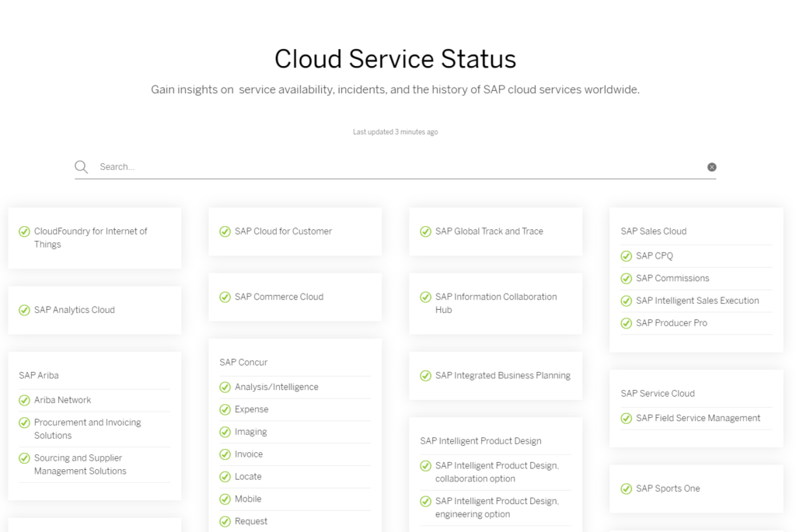
Task: Open the Ariba Network service entry
Action: (62, 400)
